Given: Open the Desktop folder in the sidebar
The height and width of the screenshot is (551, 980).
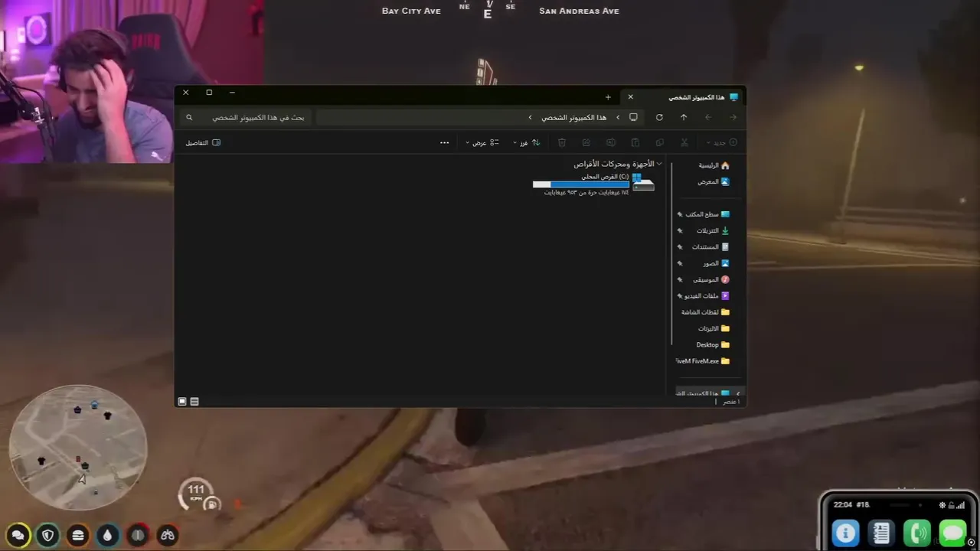Looking at the screenshot, I should 713,345.
